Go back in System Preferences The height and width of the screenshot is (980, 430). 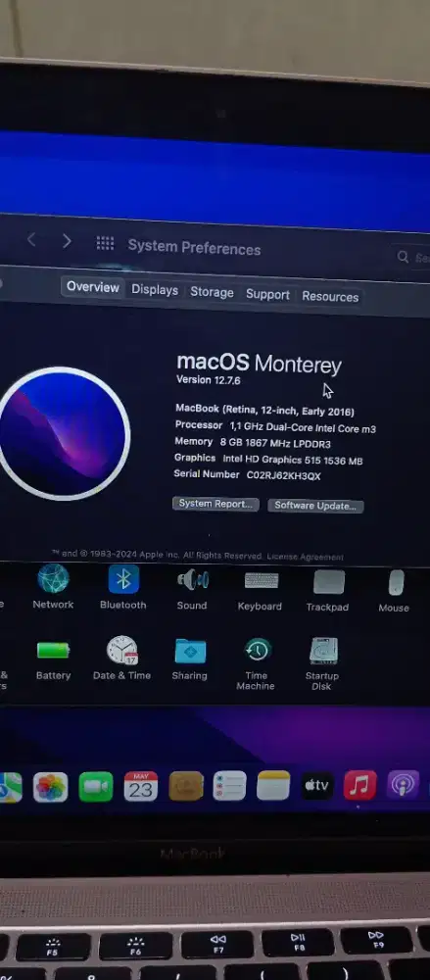32,239
